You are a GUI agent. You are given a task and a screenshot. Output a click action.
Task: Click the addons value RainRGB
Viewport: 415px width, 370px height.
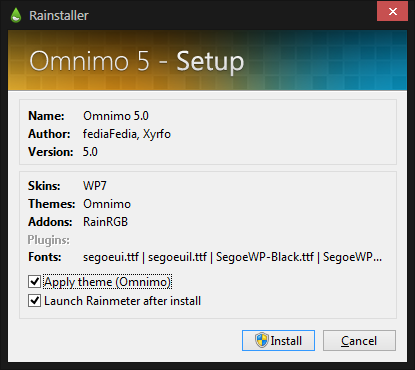pos(105,222)
